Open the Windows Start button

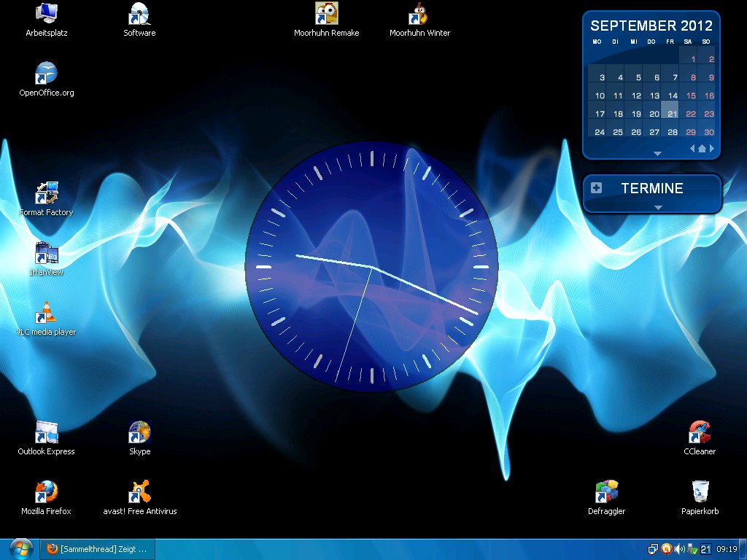coord(21,549)
